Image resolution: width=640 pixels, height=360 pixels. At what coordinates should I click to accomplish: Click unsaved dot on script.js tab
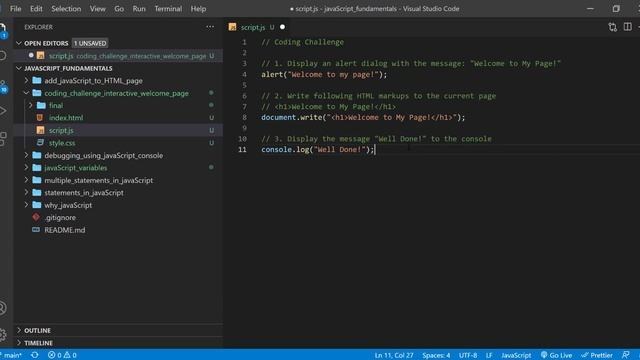click(x=282, y=27)
